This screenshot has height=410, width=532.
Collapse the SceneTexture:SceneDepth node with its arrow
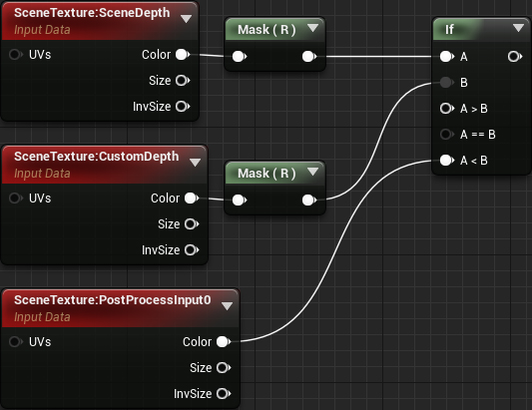(186, 19)
